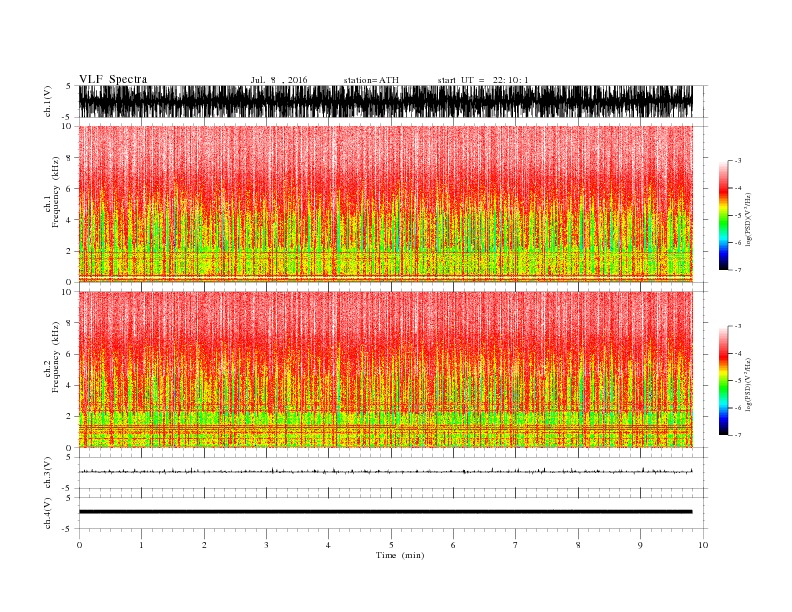Screen dimensions: 792x612
Task: Click the time axis tick label "9"
Action: (640, 545)
